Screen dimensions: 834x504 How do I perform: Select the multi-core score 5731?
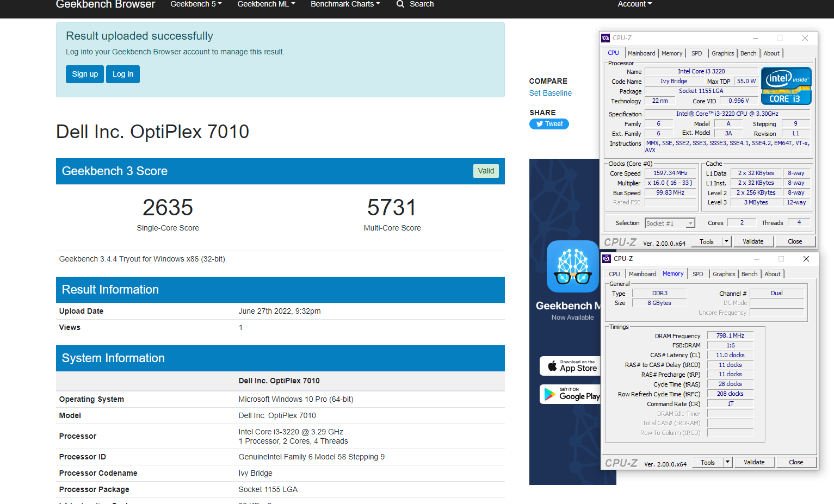392,207
